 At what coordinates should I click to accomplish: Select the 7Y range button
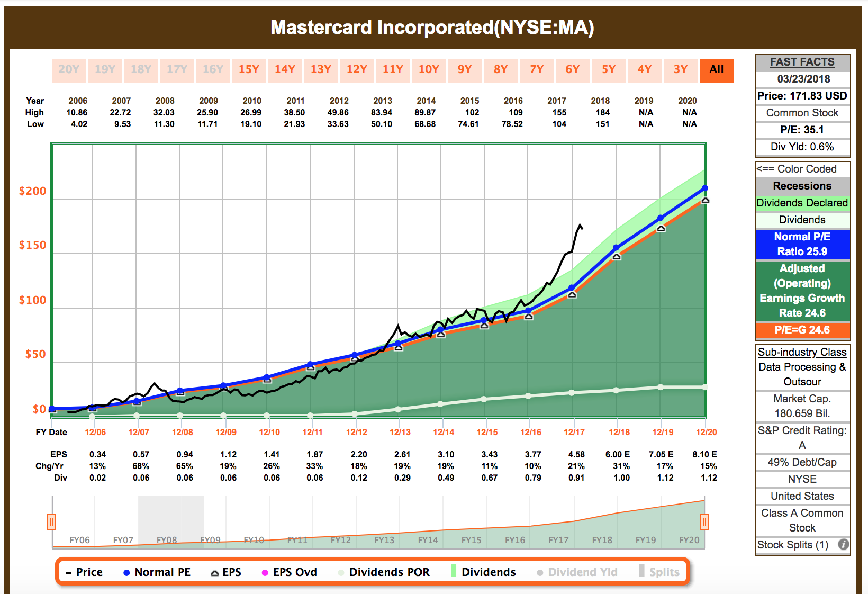pyautogui.click(x=536, y=70)
